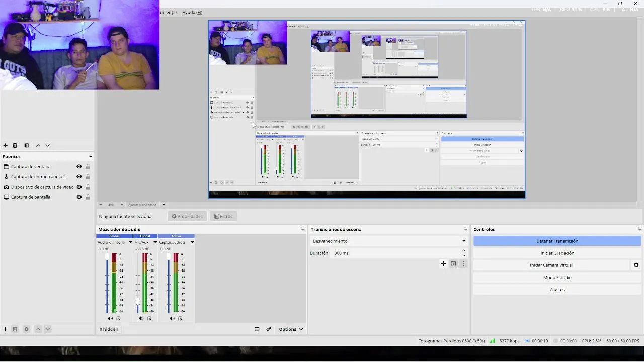Open the Desvanecimiento transition dropdown
The height and width of the screenshot is (362, 644).
389,241
